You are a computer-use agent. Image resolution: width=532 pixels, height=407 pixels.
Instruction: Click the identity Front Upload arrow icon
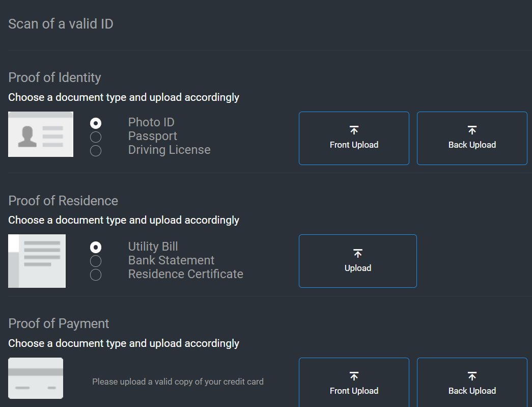click(x=354, y=130)
